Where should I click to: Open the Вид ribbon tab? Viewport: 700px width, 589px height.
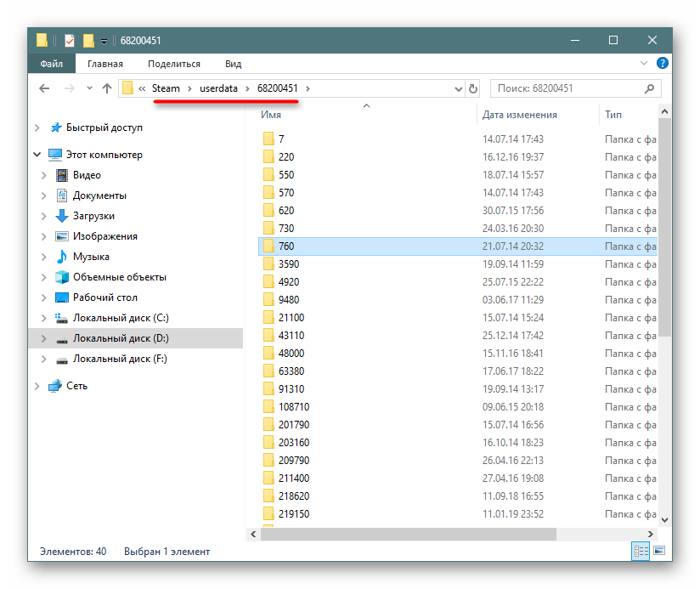(233, 64)
